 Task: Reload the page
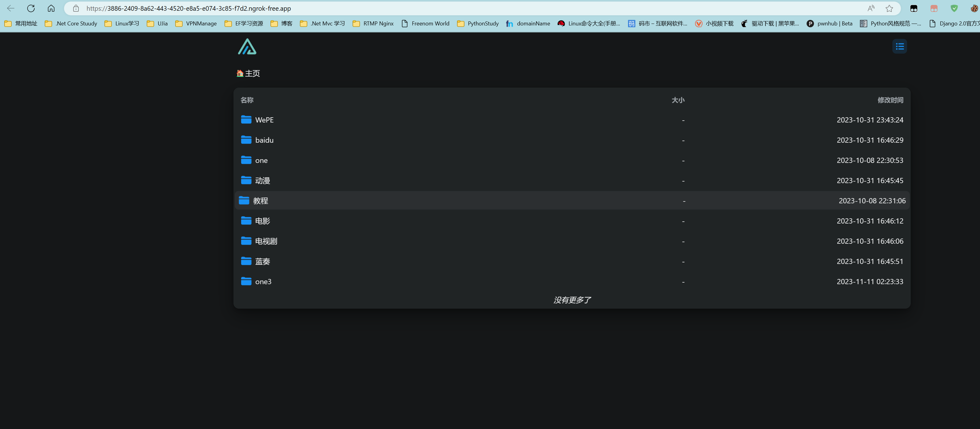pyautogui.click(x=31, y=8)
